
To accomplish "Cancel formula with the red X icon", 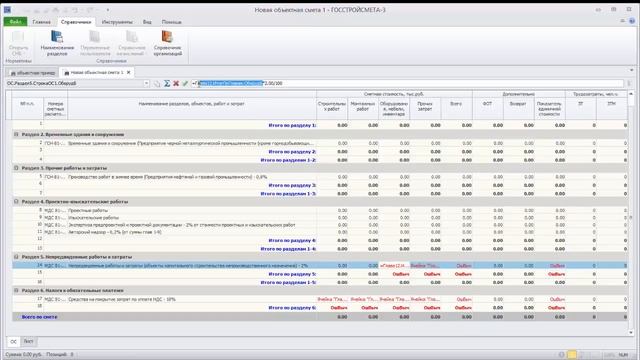I will (x=176, y=83).
